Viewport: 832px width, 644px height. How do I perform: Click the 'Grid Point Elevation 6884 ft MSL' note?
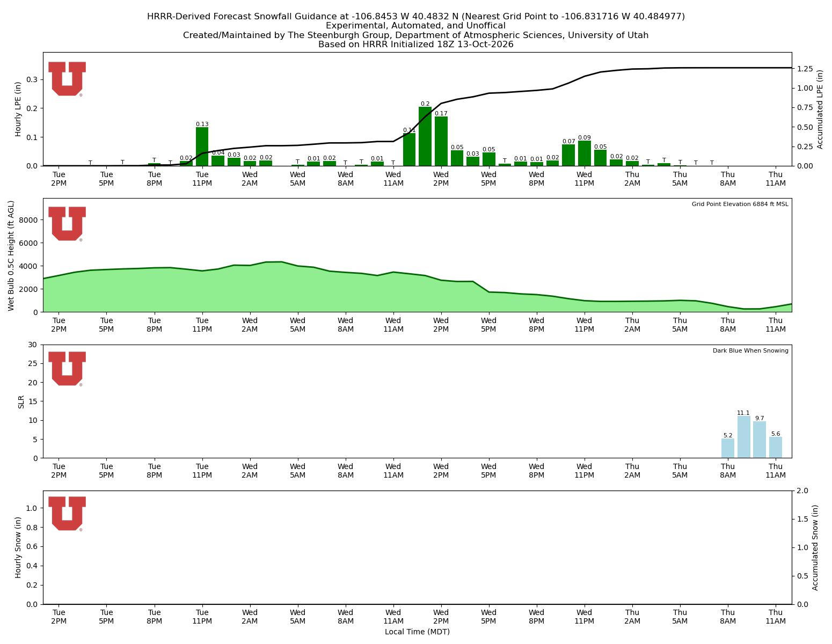point(740,204)
